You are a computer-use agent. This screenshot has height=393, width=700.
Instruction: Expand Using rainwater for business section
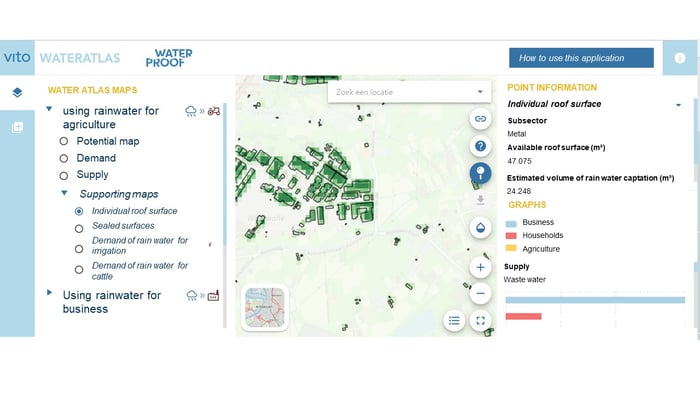[x=49, y=293]
